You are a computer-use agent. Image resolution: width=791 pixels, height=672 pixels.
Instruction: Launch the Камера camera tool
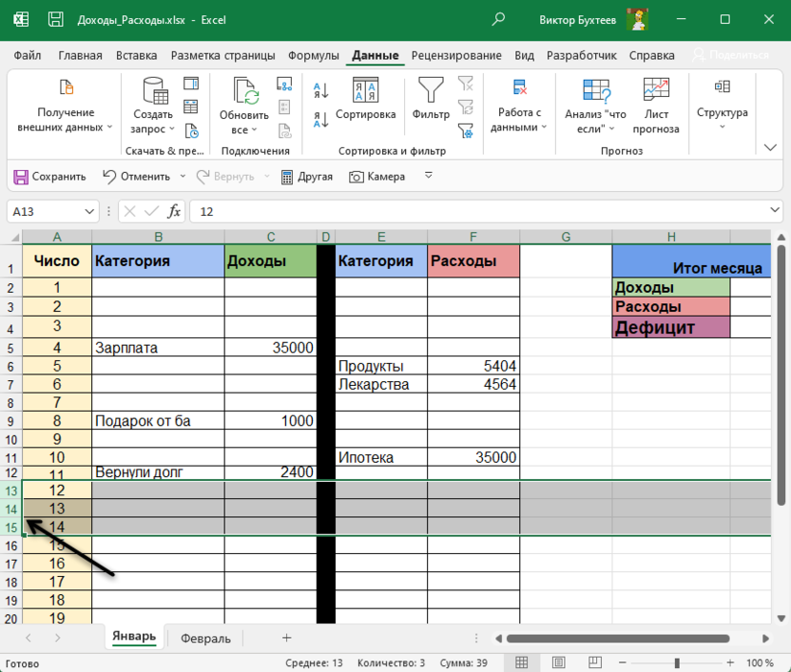376,176
